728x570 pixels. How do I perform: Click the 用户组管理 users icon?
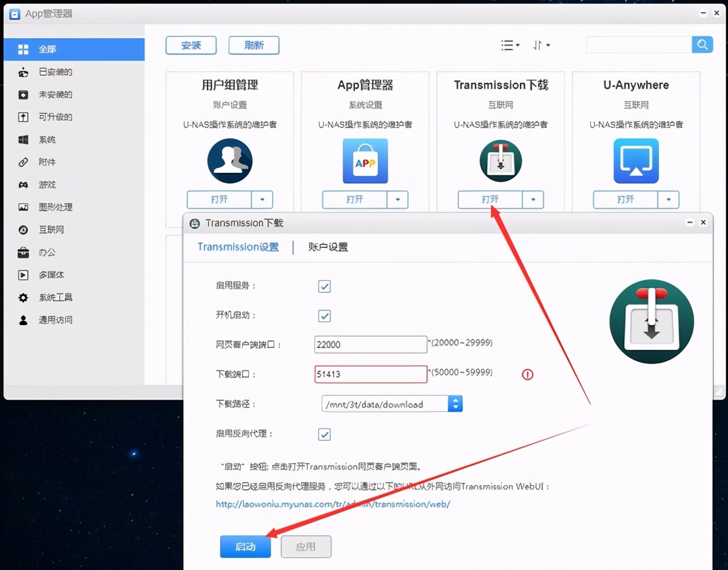(x=229, y=161)
